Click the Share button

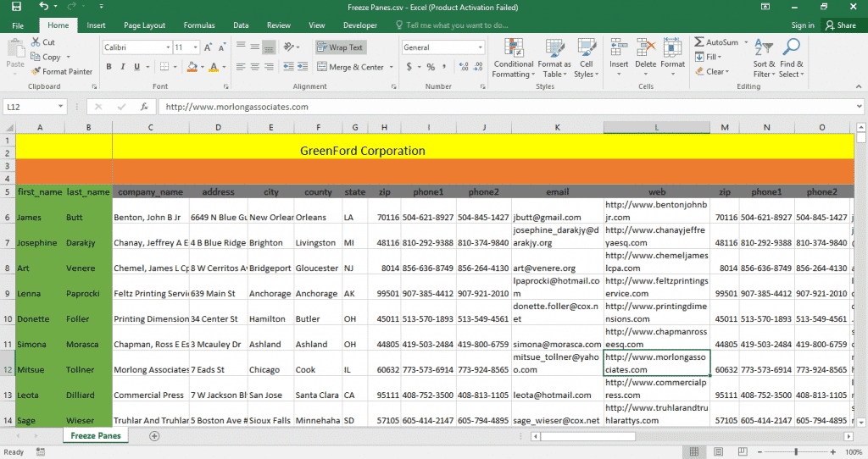840,25
